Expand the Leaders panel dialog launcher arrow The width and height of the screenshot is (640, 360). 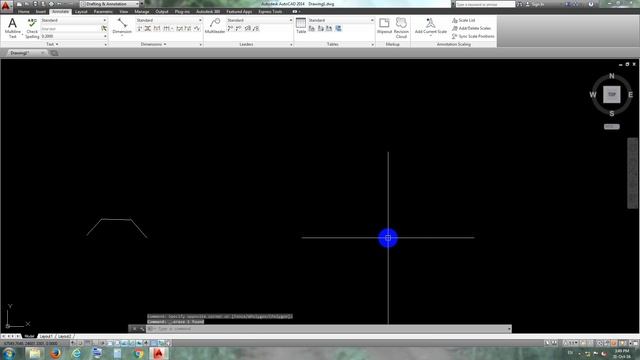click(291, 44)
